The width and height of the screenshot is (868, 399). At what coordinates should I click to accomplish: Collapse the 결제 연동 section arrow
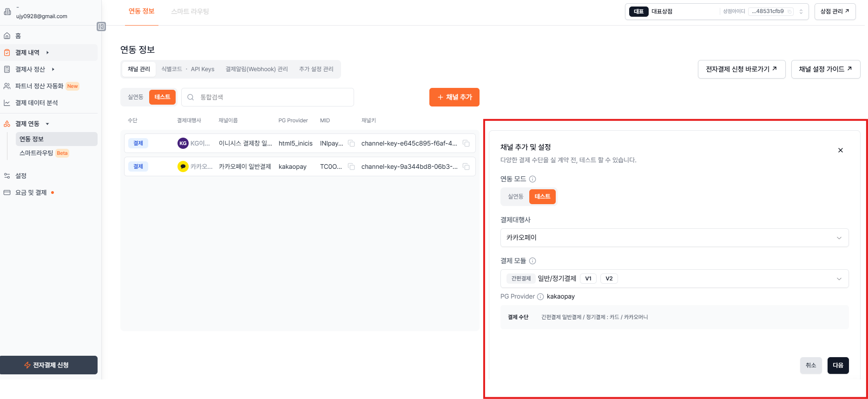[47, 124]
